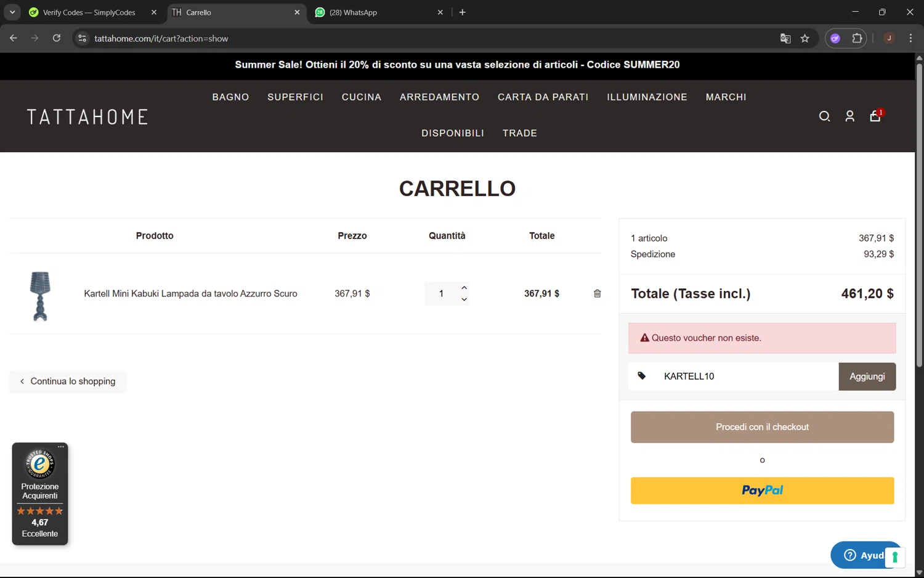The height and width of the screenshot is (578, 924).
Task: Click the green accessibility figure icon
Action: point(894,557)
